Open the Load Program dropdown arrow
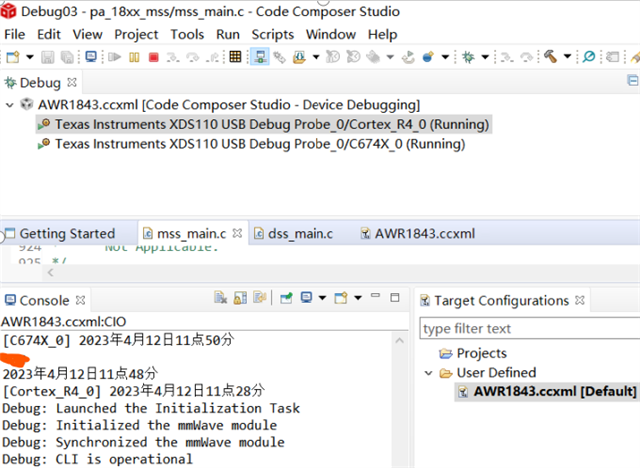Screen dimensions: 640x468 [x=316, y=57]
